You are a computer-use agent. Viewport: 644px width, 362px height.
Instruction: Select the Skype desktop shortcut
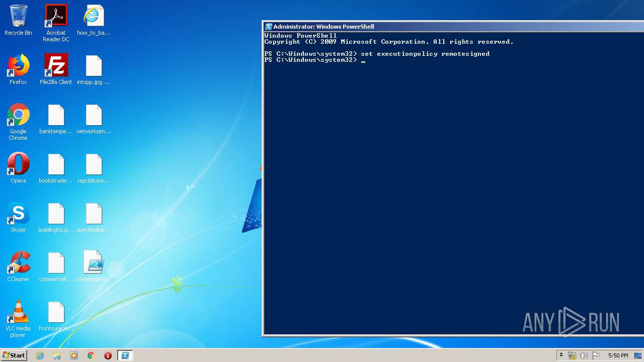18,217
